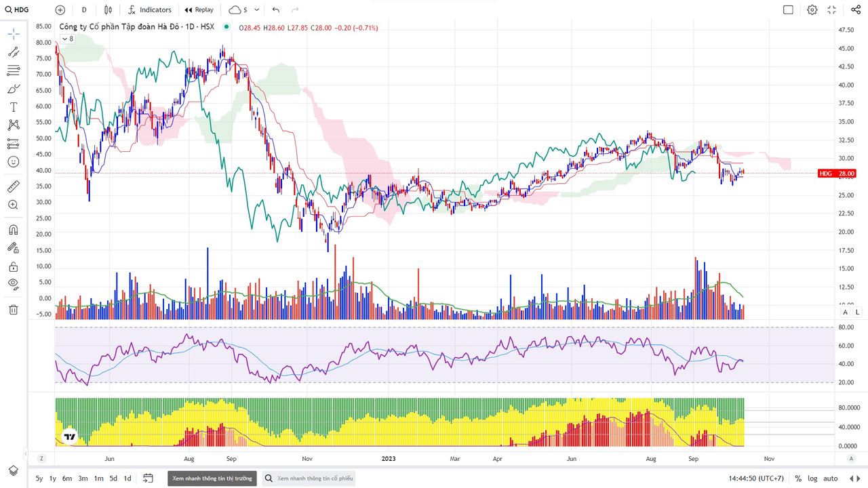Set the time range to 5y
The image size is (868, 488).
point(39,479)
